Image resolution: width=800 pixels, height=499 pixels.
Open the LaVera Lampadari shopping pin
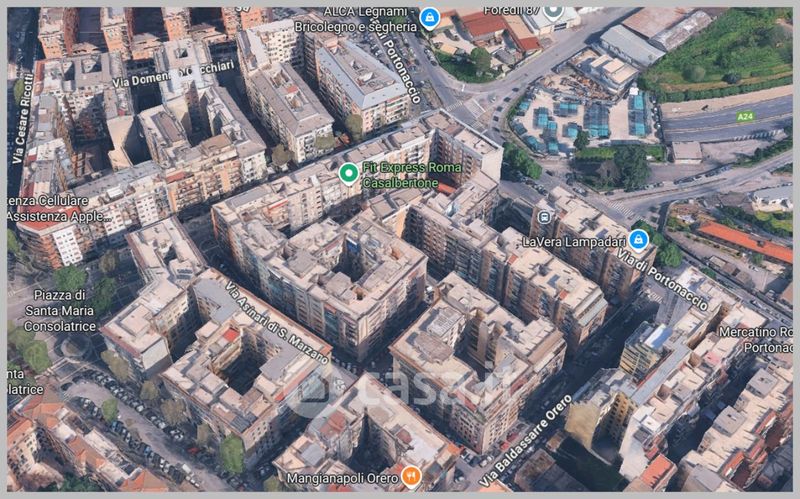[638, 240]
